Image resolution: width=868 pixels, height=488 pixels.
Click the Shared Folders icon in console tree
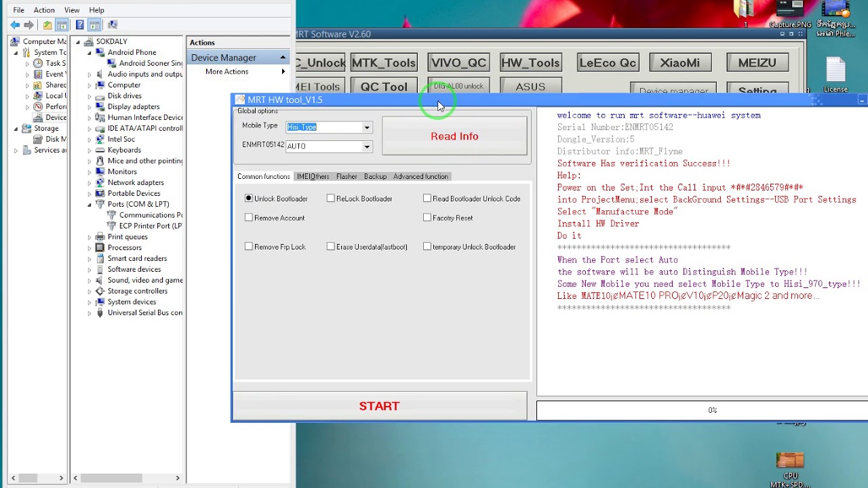click(x=38, y=85)
